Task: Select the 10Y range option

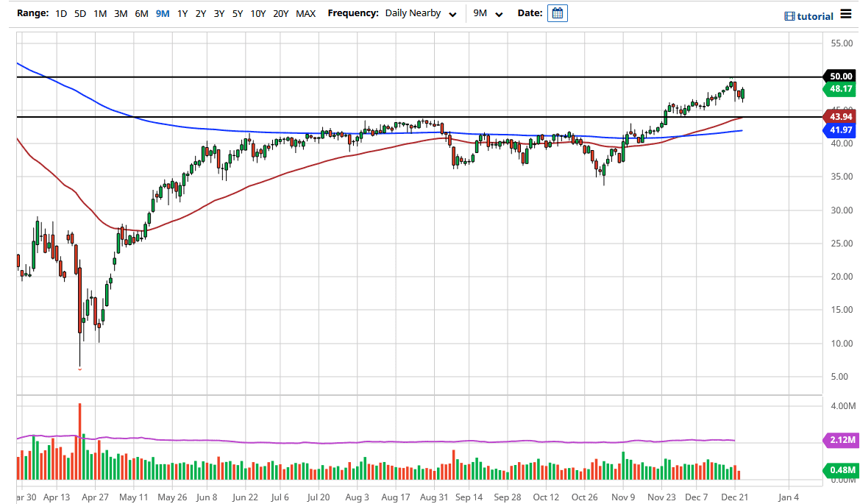Action: (259, 13)
